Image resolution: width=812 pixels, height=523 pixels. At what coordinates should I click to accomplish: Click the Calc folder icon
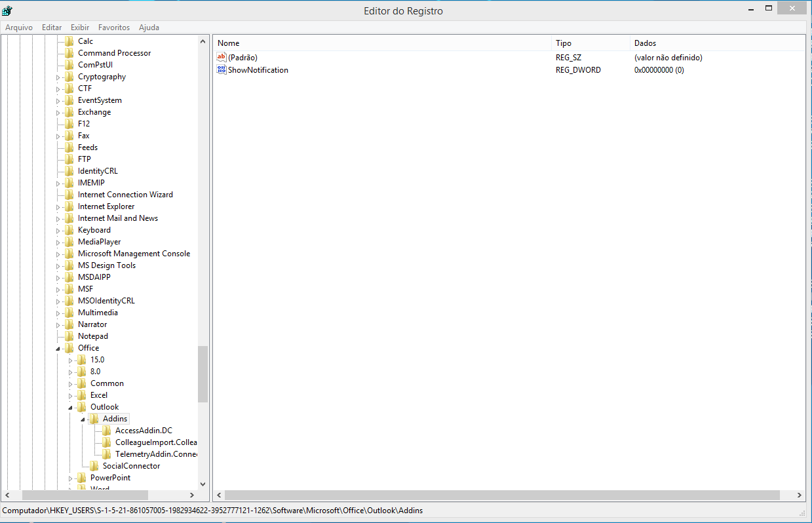tap(69, 41)
